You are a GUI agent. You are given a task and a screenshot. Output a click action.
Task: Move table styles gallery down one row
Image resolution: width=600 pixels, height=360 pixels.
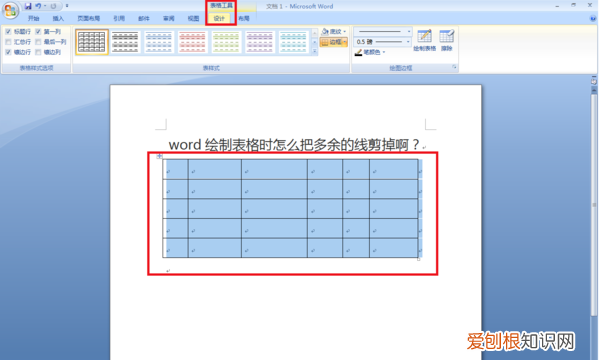(x=315, y=42)
